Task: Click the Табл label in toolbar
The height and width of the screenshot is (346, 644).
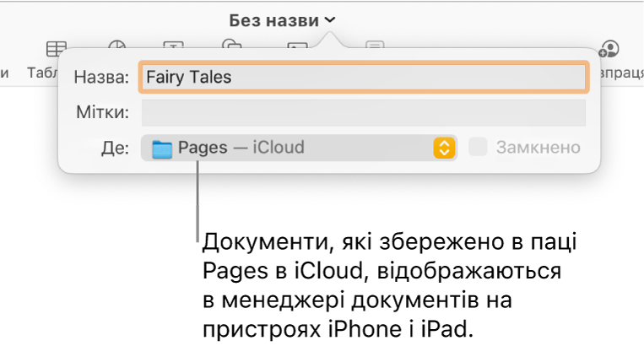Action: tap(42, 72)
